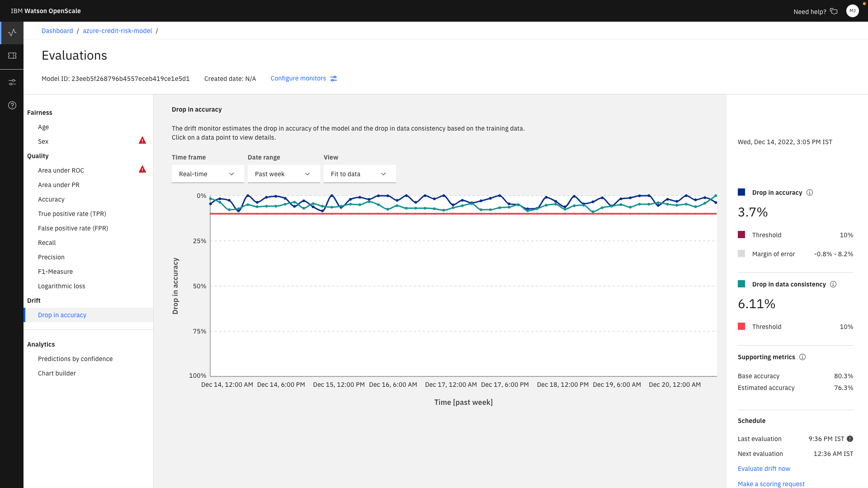Select Sex under Fairness list
This screenshot has height=488, width=868.
click(43, 141)
